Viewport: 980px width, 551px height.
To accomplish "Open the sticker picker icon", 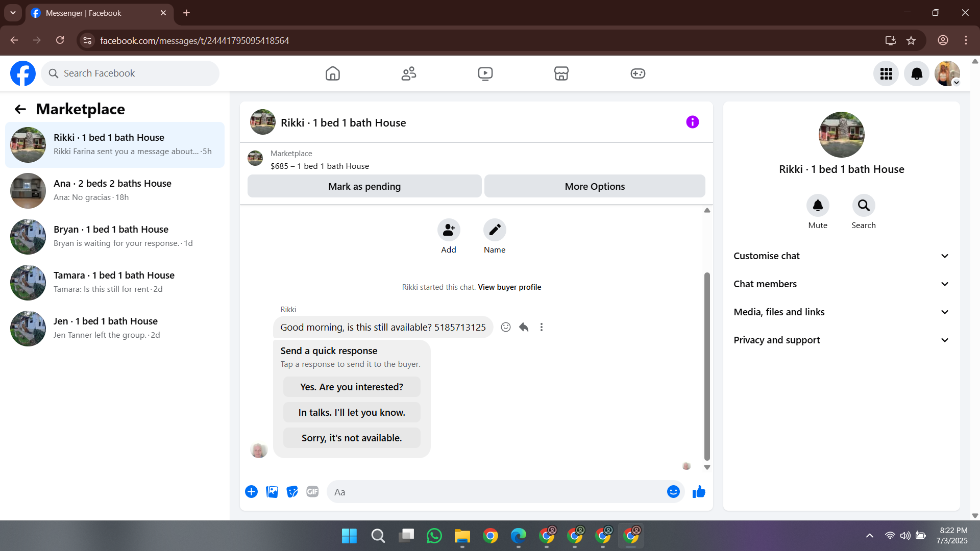I will tap(292, 491).
